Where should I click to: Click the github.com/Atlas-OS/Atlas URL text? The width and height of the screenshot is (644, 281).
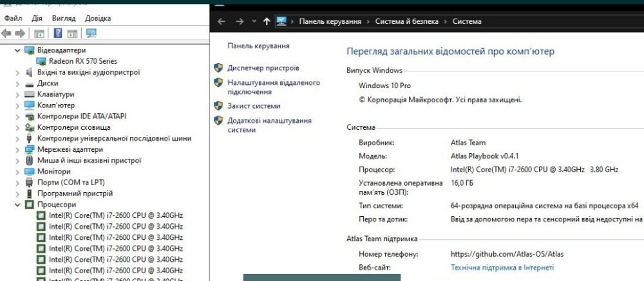pyautogui.click(x=507, y=255)
